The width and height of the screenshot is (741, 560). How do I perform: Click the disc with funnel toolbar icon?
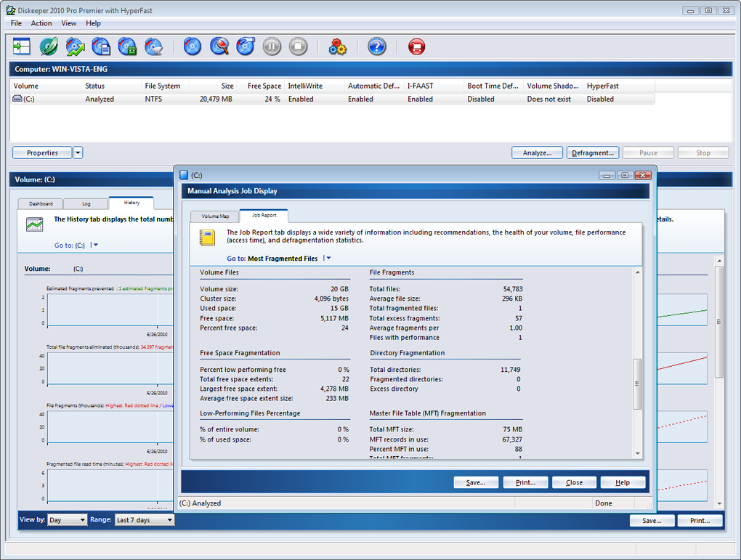pyautogui.click(x=153, y=47)
